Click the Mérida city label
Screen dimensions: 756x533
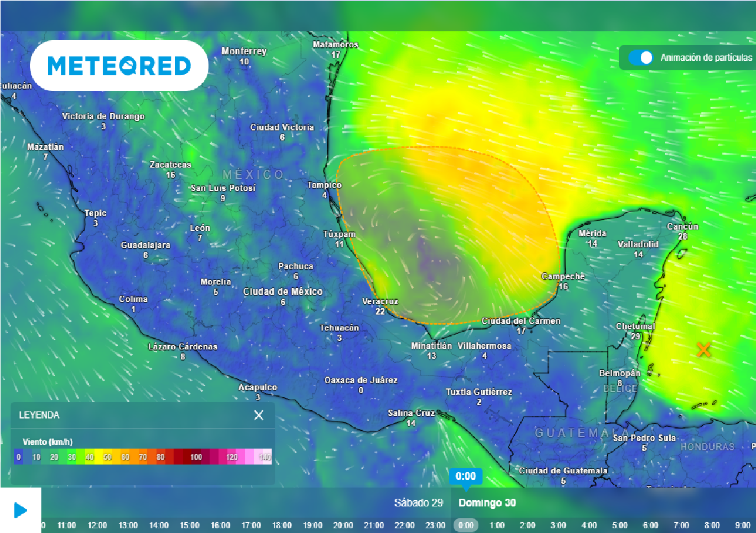[x=592, y=234]
